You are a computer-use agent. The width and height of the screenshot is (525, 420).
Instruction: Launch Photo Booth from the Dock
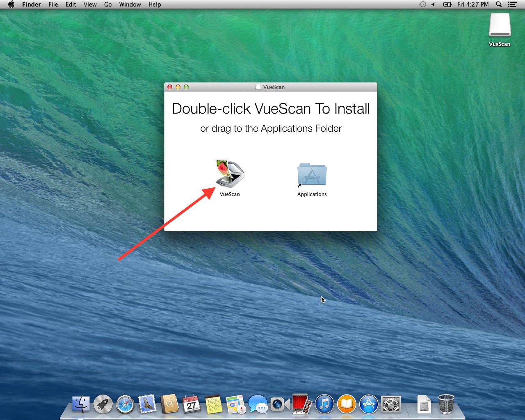point(302,404)
